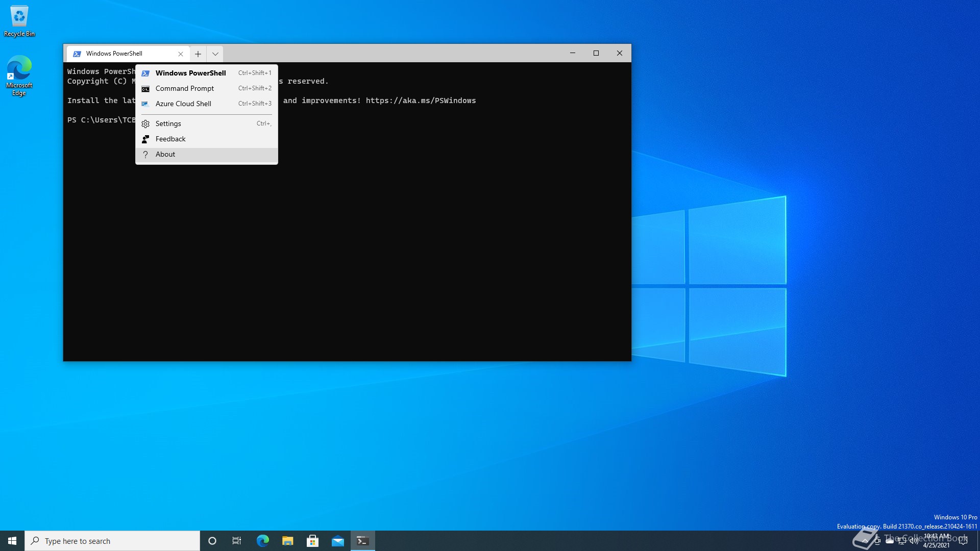This screenshot has width=980, height=551.
Task: Click the Ctrl+Shift+3 shortcut label
Action: (x=255, y=104)
